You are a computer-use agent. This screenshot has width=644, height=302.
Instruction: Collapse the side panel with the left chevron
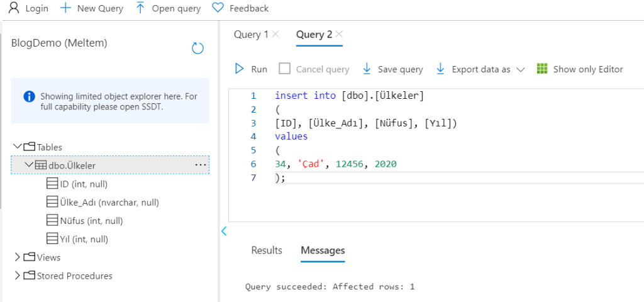224,232
